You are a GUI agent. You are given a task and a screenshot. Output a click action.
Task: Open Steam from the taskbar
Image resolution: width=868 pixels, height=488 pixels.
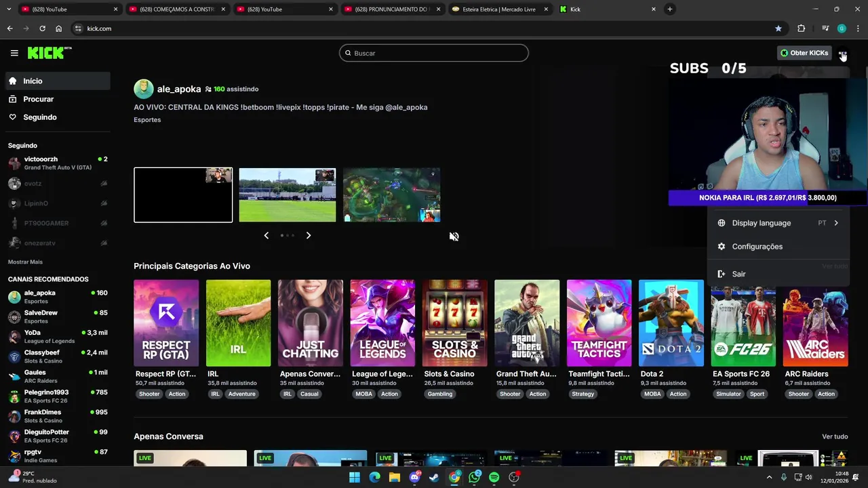click(x=434, y=477)
